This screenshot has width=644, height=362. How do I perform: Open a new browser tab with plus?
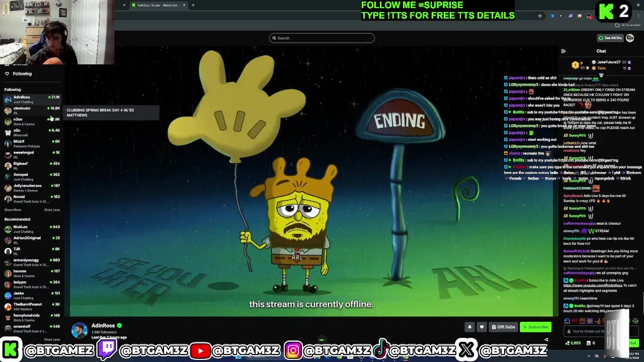(193, 5)
